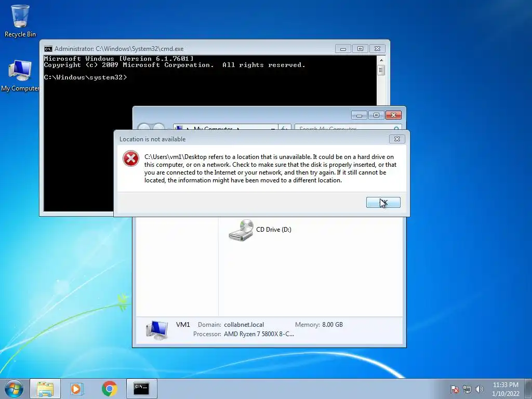Close the Administrator cmd.exe window
The width and height of the screenshot is (532, 399).
point(377,49)
